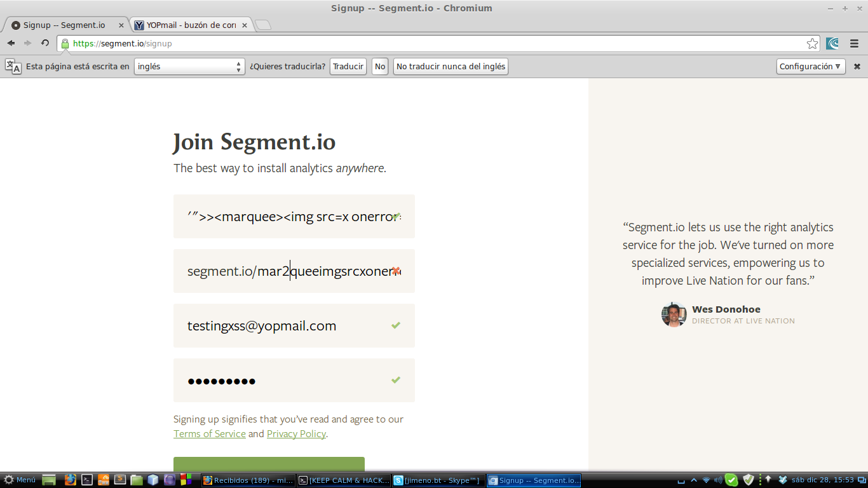Screen dimensions: 868x488
Task: Click the shield security tray icon
Action: point(749,480)
